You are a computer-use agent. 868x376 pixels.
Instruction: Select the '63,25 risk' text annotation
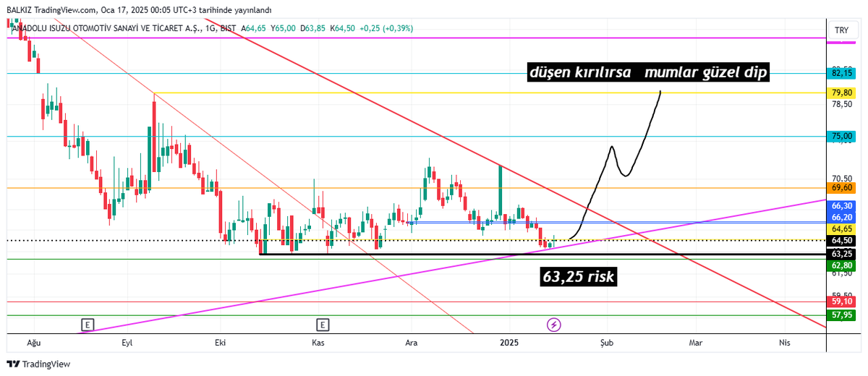[x=579, y=275]
